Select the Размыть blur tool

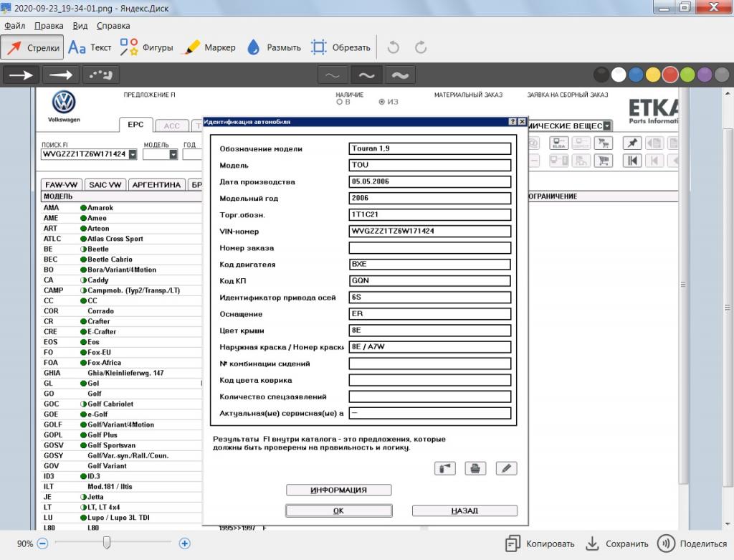click(x=275, y=47)
